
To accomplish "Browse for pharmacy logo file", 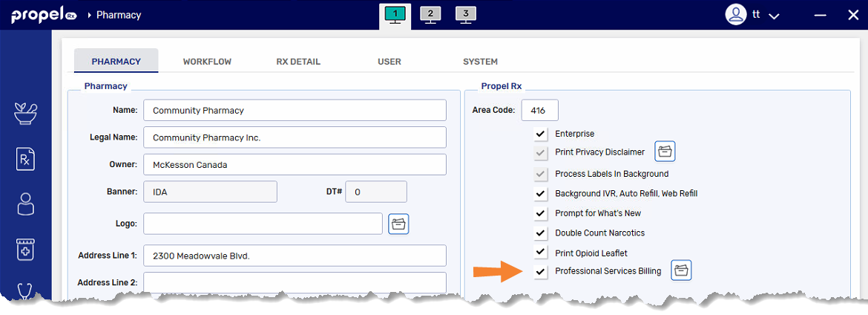I will coord(399,224).
